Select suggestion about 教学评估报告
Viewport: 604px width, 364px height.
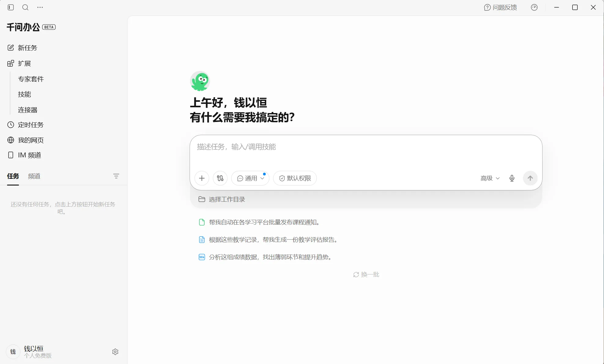point(269,240)
